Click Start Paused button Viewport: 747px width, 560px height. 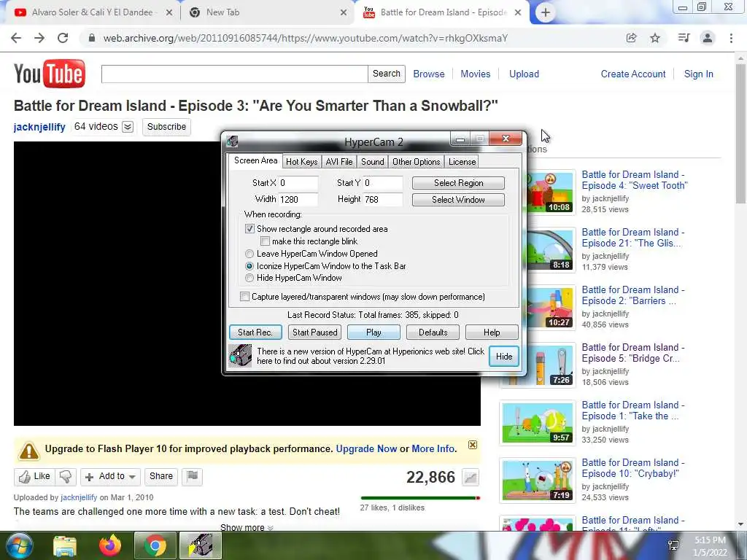pos(315,332)
